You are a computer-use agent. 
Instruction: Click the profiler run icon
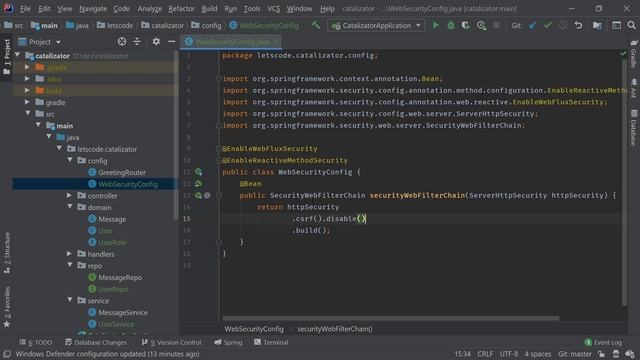pyautogui.click(x=481, y=25)
